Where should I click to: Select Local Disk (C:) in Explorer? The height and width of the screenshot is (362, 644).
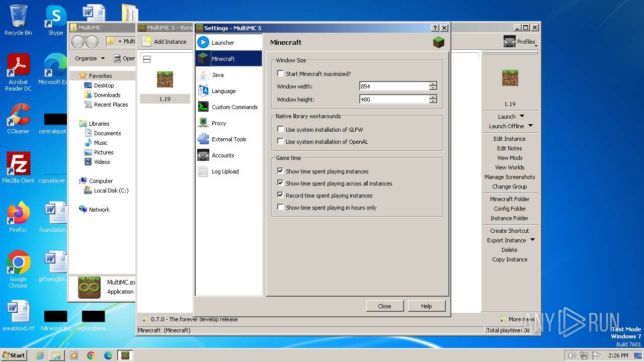tap(111, 190)
